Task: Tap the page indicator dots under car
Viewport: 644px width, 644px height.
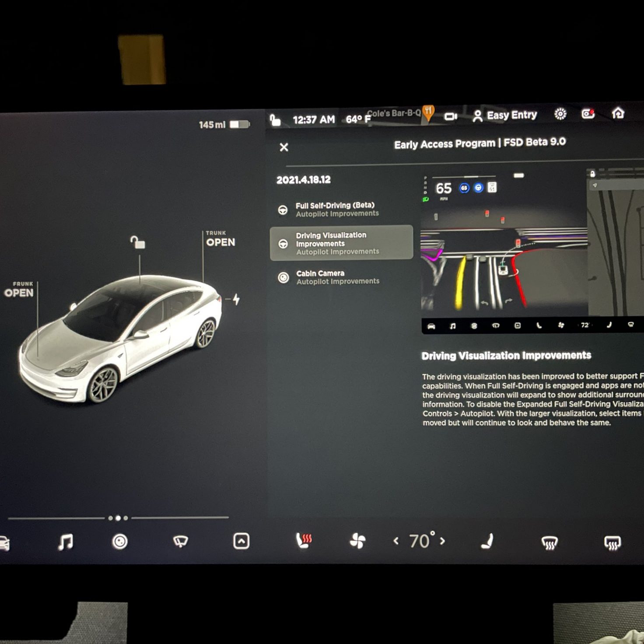Action: pos(118,518)
